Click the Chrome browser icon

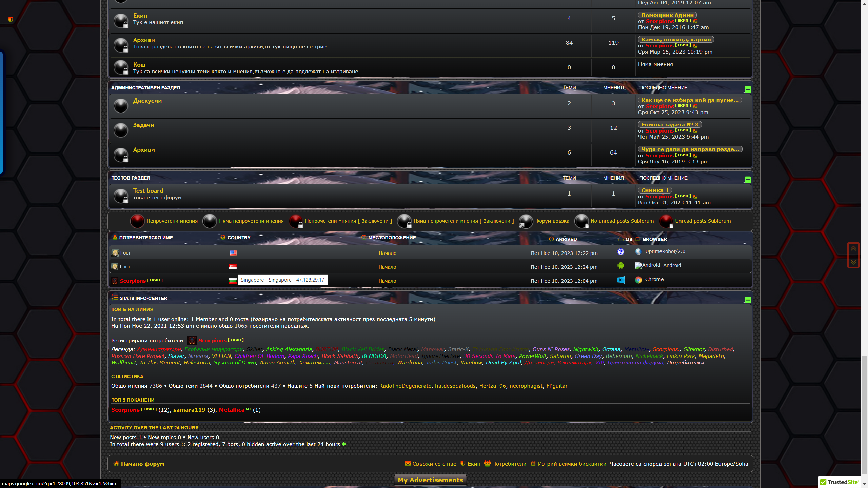coord(638,280)
